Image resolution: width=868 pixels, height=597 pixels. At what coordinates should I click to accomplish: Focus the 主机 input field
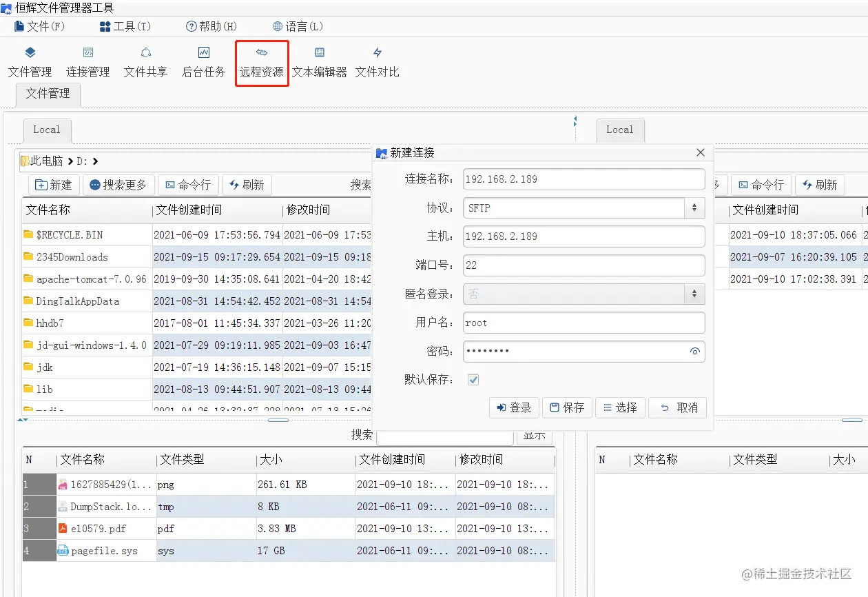click(x=584, y=236)
